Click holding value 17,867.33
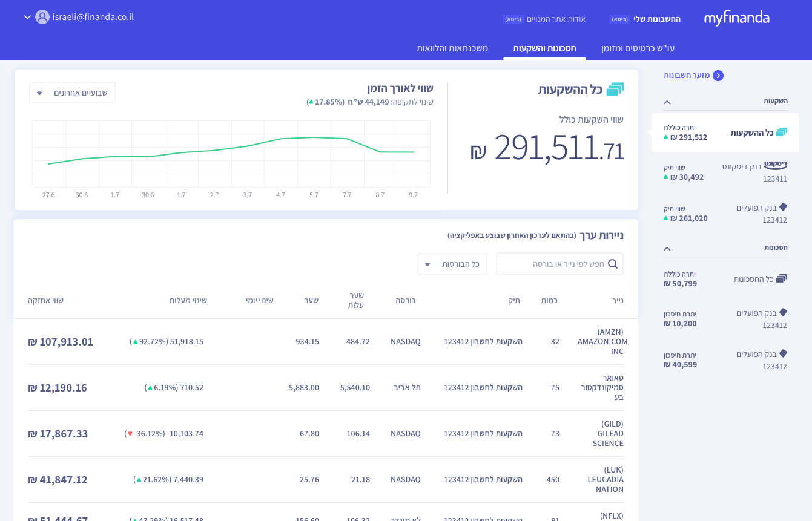Viewport: 812px width, 521px height. (58, 434)
